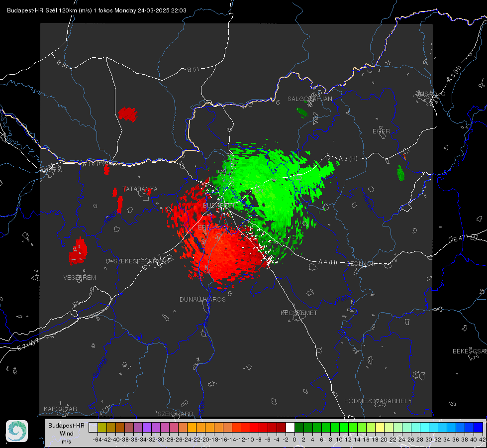
Task: Click the 'A 4 (H)' road label
Action: click(328, 262)
